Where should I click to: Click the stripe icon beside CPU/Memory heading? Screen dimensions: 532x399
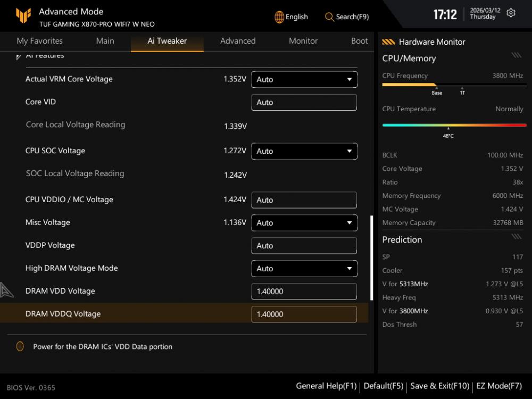(x=516, y=55)
